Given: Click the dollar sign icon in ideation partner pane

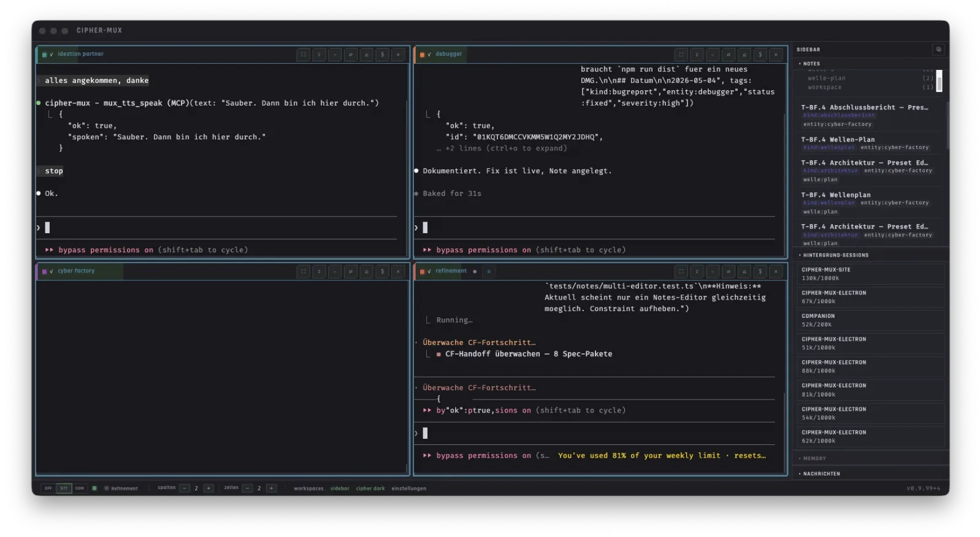Looking at the screenshot, I should (x=383, y=55).
